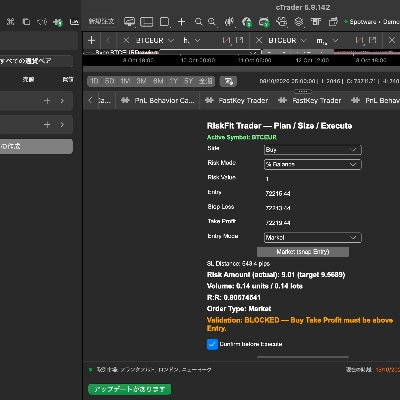
Task: Click the 新規注文 new order button
Action: pyautogui.click(x=101, y=22)
